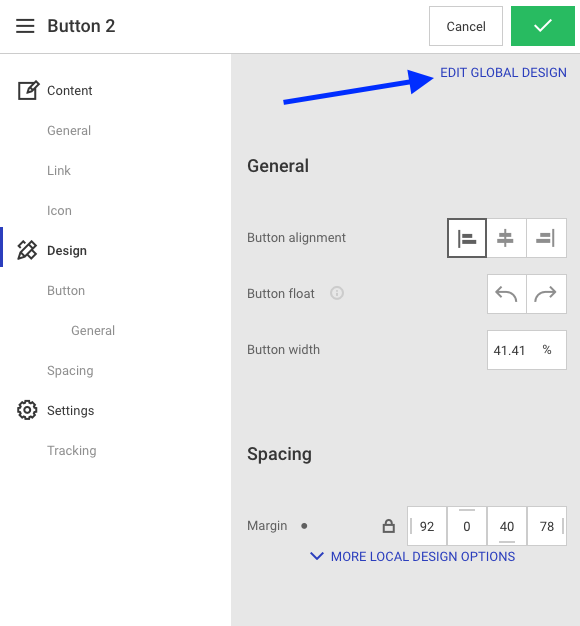Float button to the left
This screenshot has width=580, height=626.
point(507,294)
